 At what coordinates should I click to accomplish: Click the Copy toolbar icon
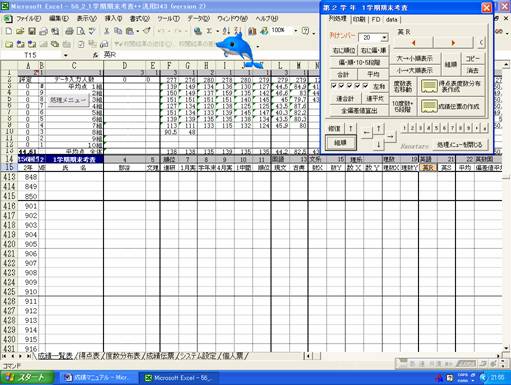click(118, 31)
